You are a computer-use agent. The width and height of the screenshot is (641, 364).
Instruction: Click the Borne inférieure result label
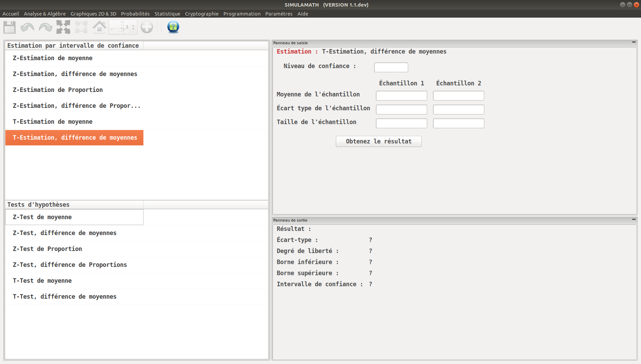(308, 262)
